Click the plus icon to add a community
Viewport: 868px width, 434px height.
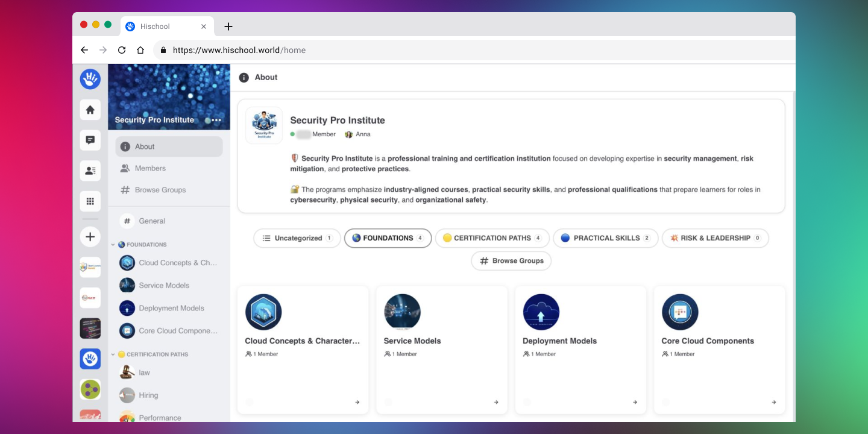(90, 237)
